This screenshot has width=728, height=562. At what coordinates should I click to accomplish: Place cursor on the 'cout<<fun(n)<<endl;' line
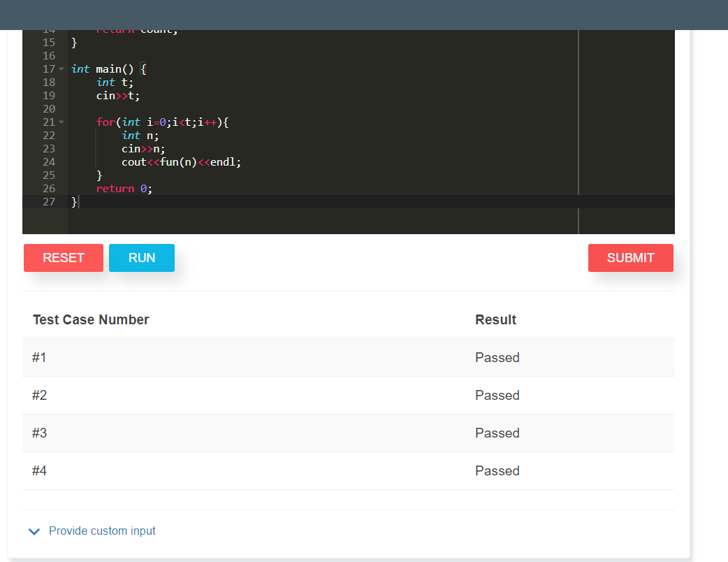coord(181,162)
